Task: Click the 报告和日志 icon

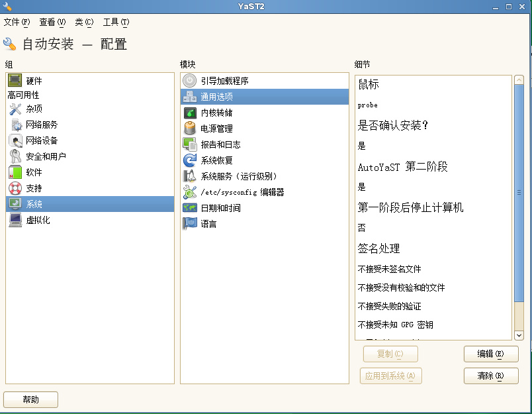Action: tap(190, 144)
